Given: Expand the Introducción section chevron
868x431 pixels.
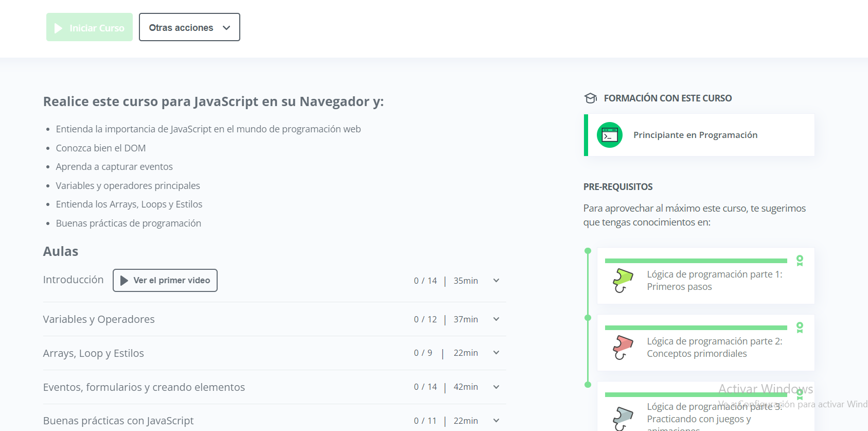Looking at the screenshot, I should tap(497, 281).
